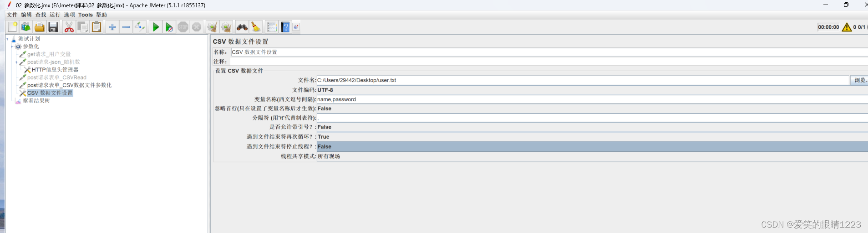868x233 pixels.
Task: Click the Open file folder icon
Action: point(40,27)
